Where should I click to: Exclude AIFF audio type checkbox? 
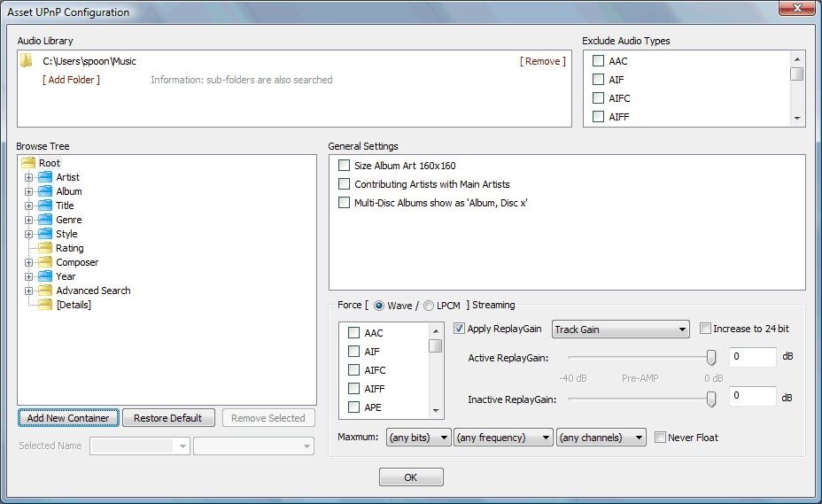tap(598, 116)
